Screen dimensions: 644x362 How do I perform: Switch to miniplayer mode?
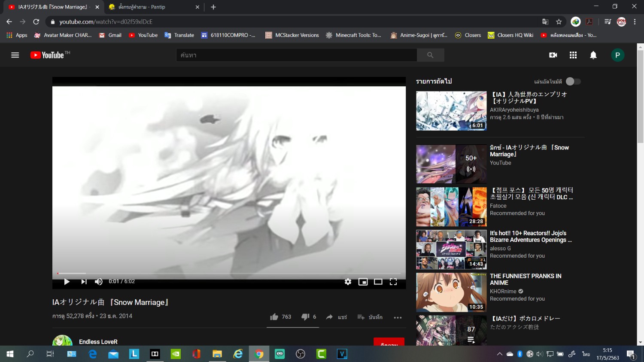(x=363, y=282)
